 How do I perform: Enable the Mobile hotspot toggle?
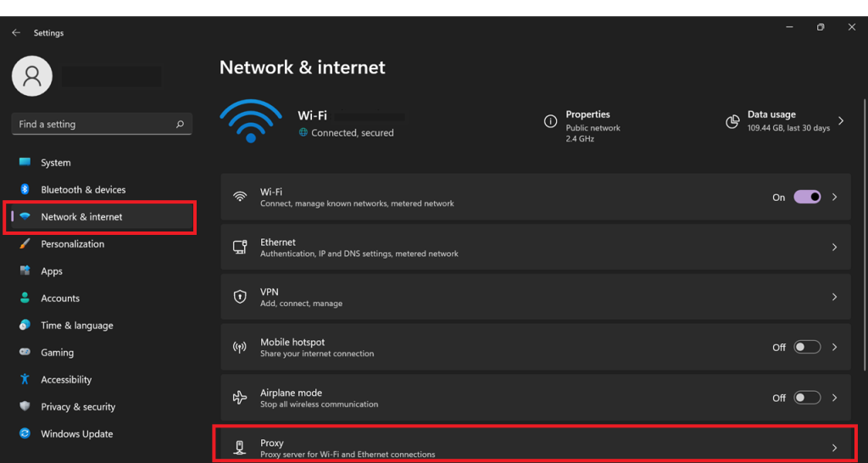[807, 348]
